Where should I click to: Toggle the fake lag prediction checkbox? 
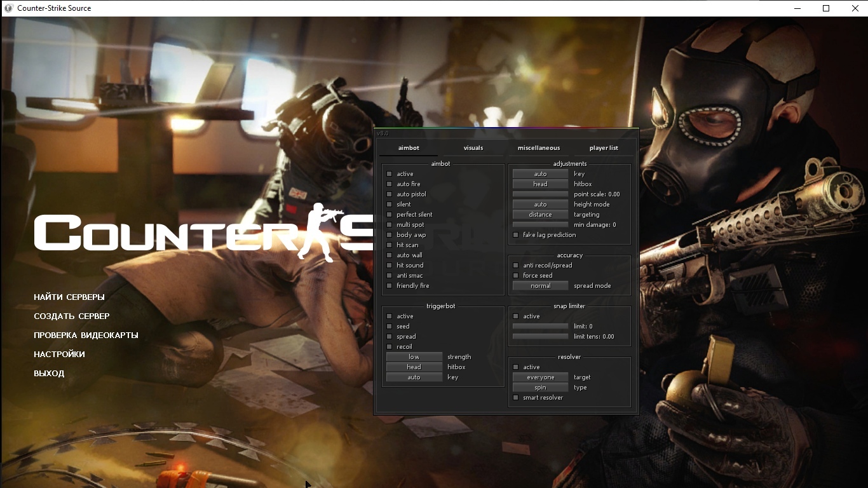516,235
